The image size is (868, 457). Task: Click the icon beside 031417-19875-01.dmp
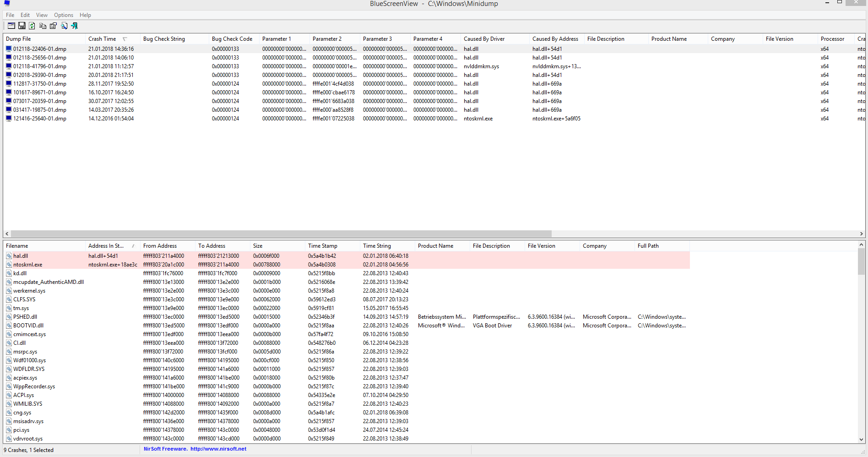point(9,109)
